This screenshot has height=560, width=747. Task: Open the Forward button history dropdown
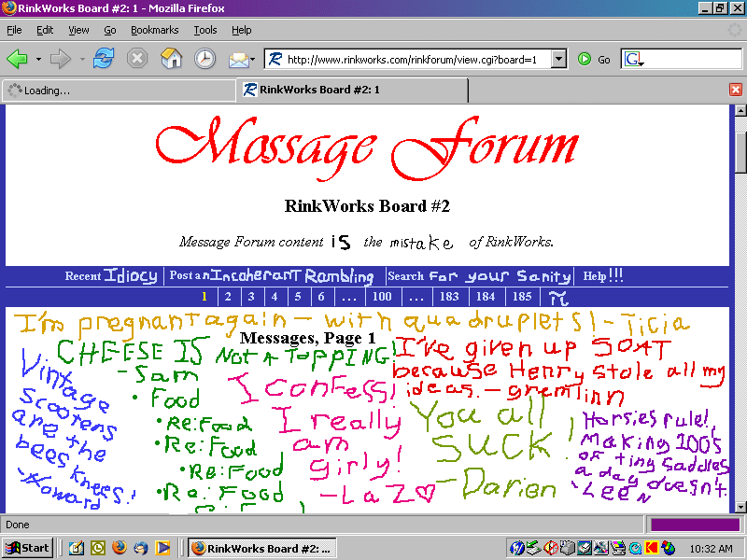[82, 60]
